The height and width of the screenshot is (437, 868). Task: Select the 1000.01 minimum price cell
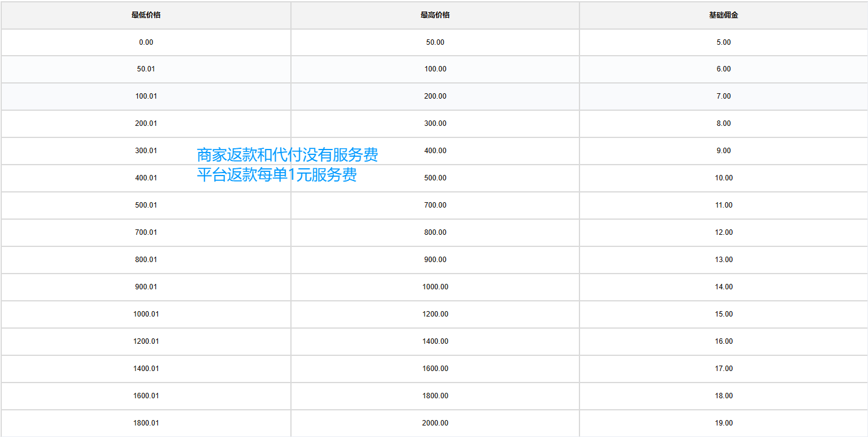[x=146, y=314]
